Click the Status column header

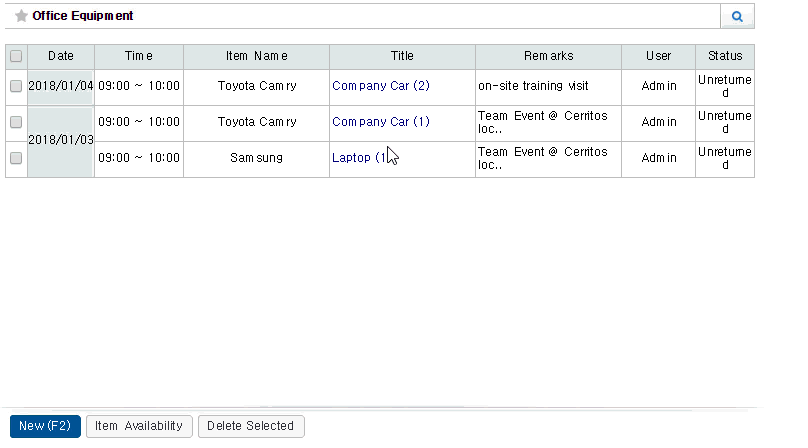point(725,56)
